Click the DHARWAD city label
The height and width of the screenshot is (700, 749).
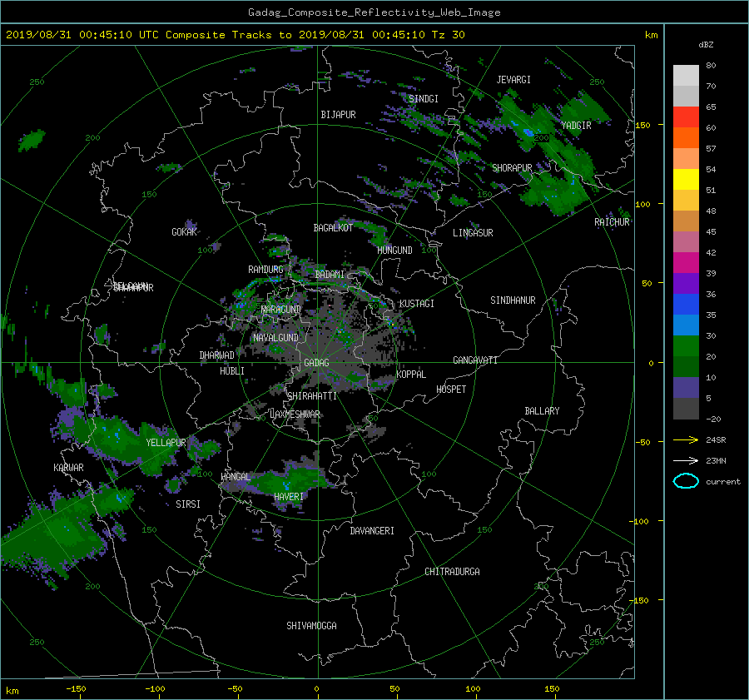click(x=217, y=355)
